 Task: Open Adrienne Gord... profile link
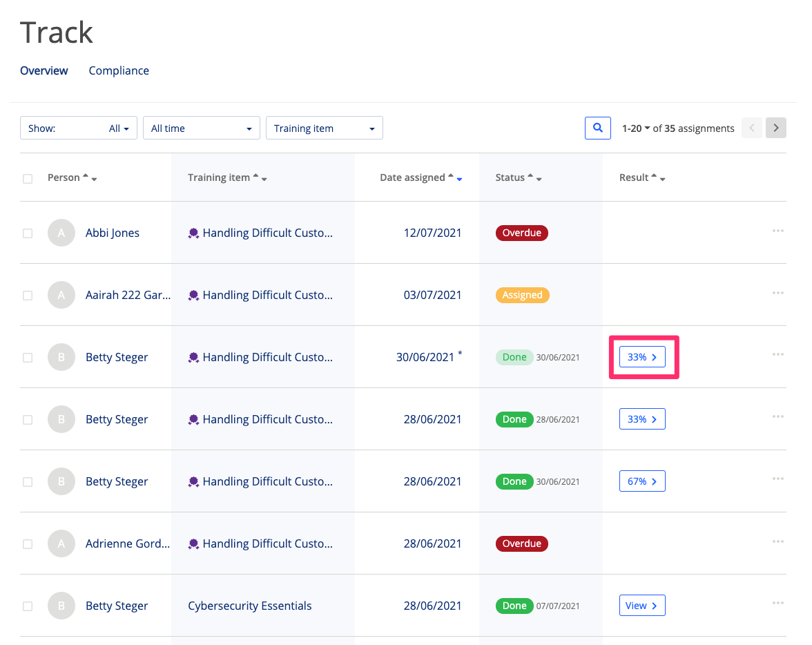coord(127,544)
